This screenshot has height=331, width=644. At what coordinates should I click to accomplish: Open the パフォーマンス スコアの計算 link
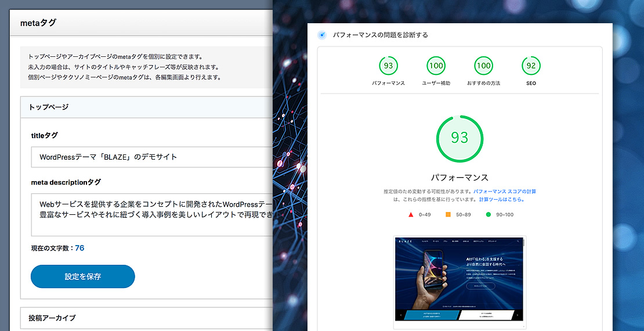[504, 191]
